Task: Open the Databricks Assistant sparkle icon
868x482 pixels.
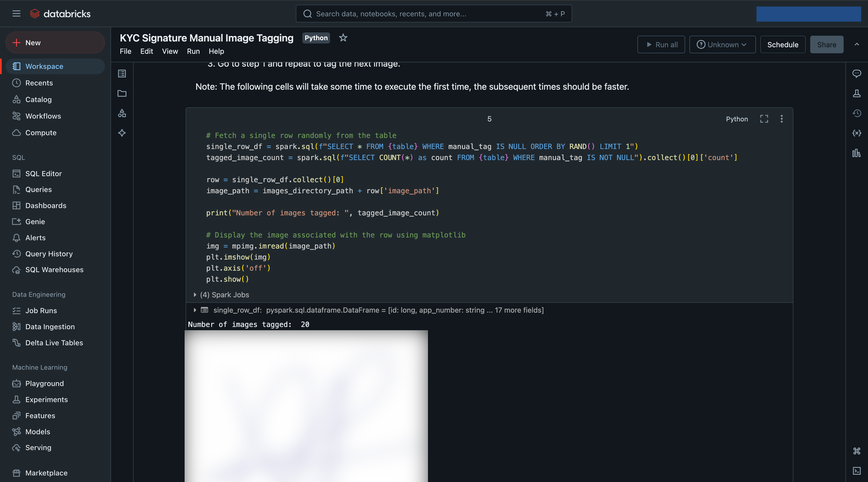Action: tap(122, 133)
